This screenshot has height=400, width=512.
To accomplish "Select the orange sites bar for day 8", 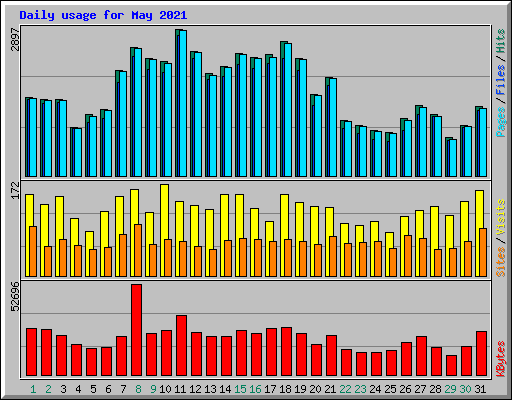I will tap(138, 250).
